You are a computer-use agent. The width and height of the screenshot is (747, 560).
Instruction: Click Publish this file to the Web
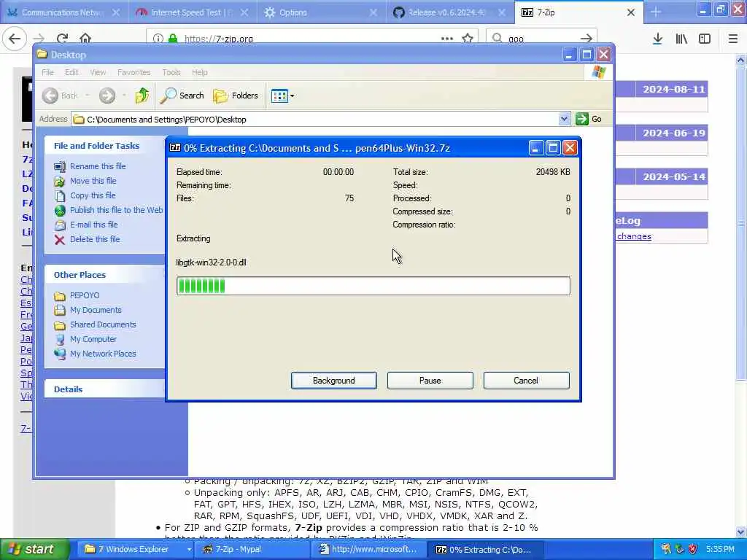tap(116, 210)
